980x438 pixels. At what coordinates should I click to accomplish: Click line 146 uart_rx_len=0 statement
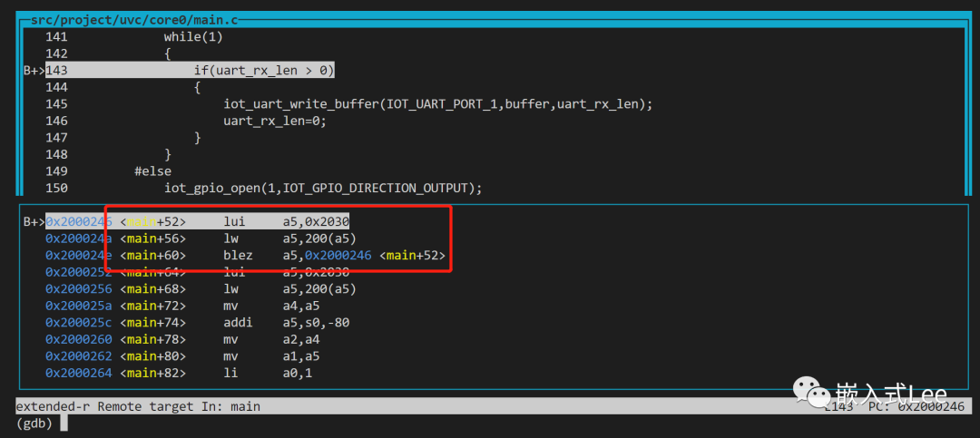(x=275, y=122)
